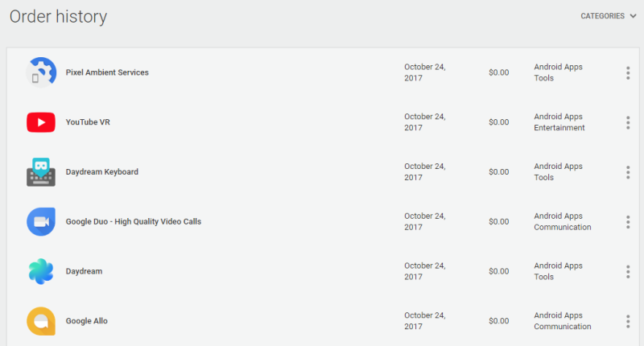The width and height of the screenshot is (644, 346).
Task: Open more options for Pixel Ambient Services
Action: [x=628, y=73]
